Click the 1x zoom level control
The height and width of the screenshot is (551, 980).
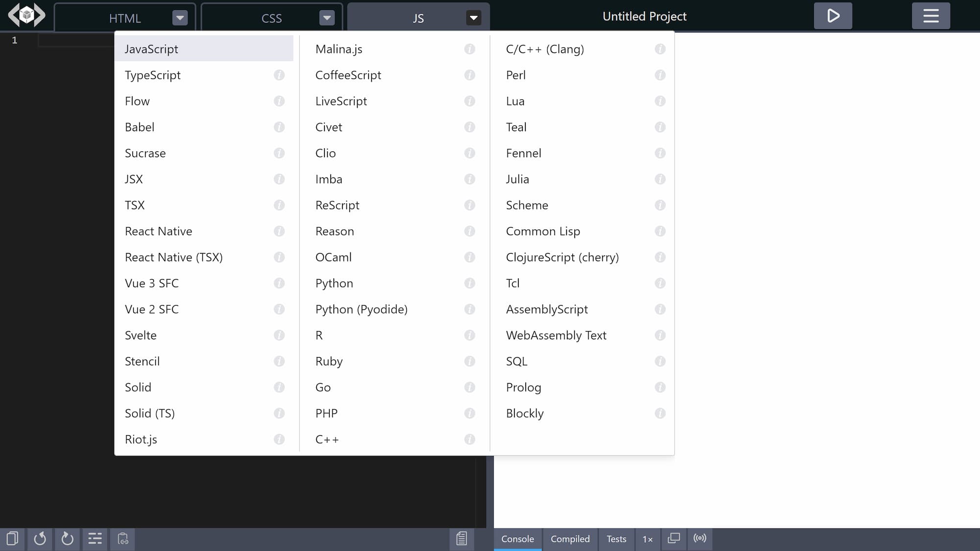pos(647,539)
